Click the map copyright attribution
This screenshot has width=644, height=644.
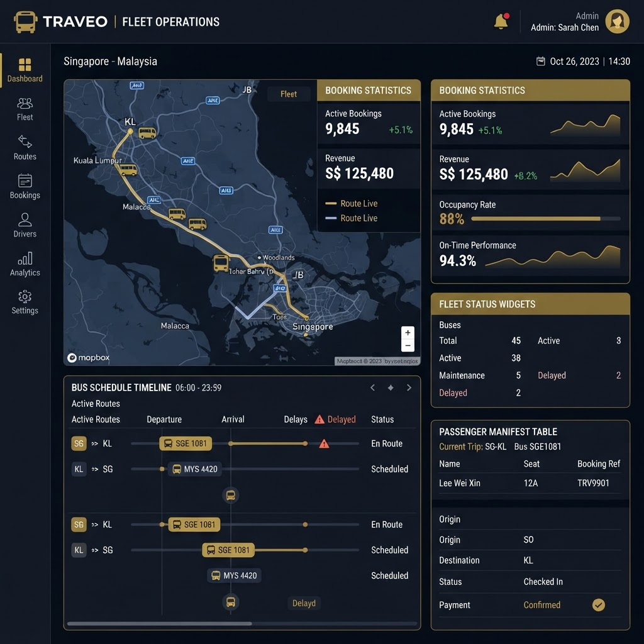[377, 361]
